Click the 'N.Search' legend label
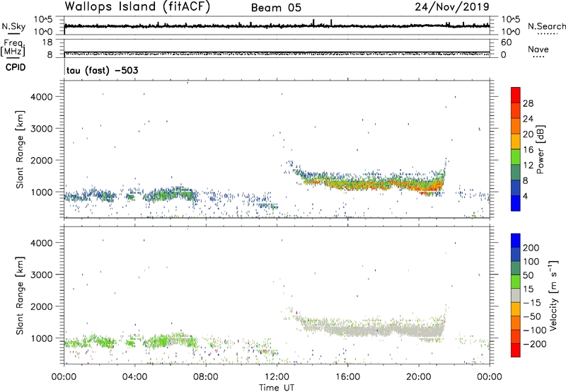566x392 pixels. [547, 26]
